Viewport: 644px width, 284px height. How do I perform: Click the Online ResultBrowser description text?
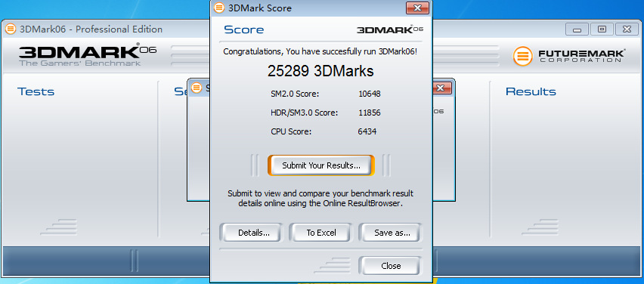320,198
